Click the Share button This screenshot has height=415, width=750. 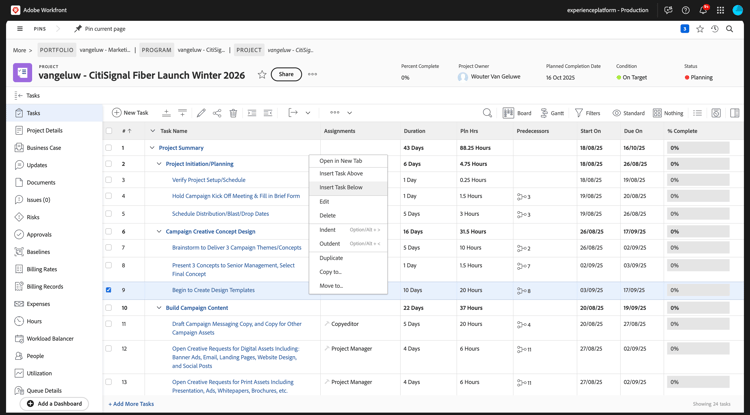point(286,74)
